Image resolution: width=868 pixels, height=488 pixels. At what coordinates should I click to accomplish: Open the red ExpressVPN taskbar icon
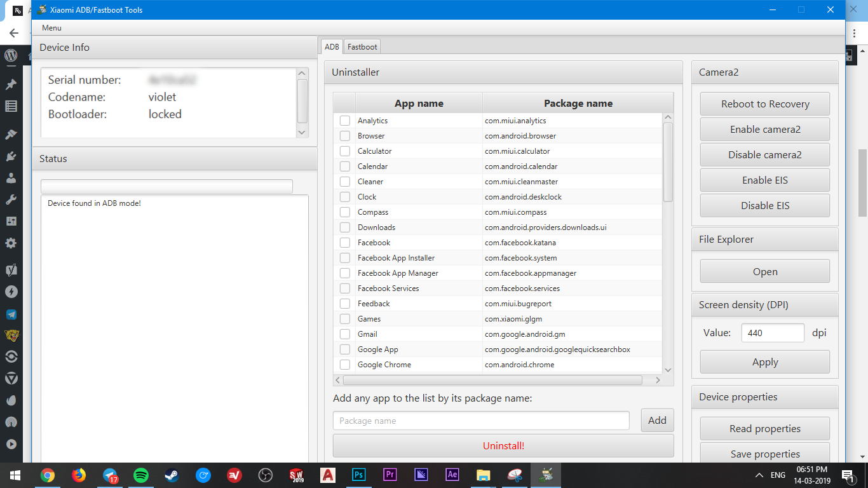234,475
